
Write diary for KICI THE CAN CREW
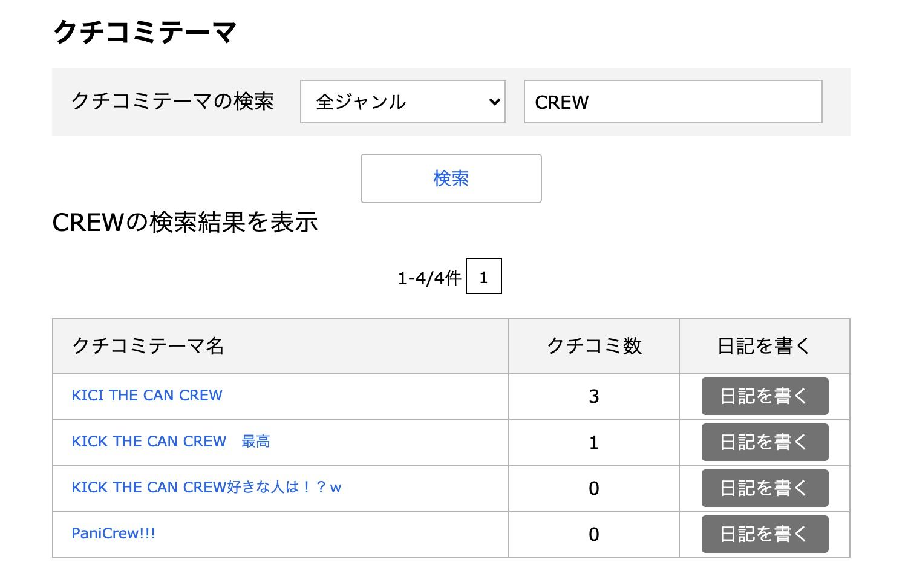click(765, 396)
